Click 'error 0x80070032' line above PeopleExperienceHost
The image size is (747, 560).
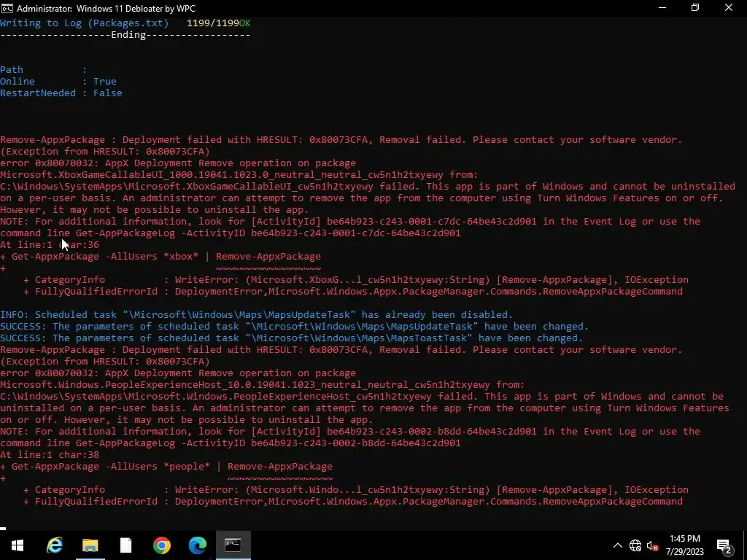click(x=178, y=373)
